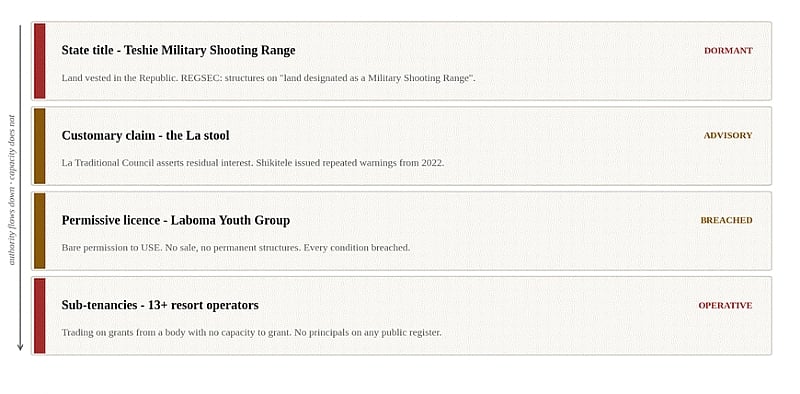Open Sub-tenancies - 13+ resort operators heading
The width and height of the screenshot is (800, 394).
tap(160, 305)
